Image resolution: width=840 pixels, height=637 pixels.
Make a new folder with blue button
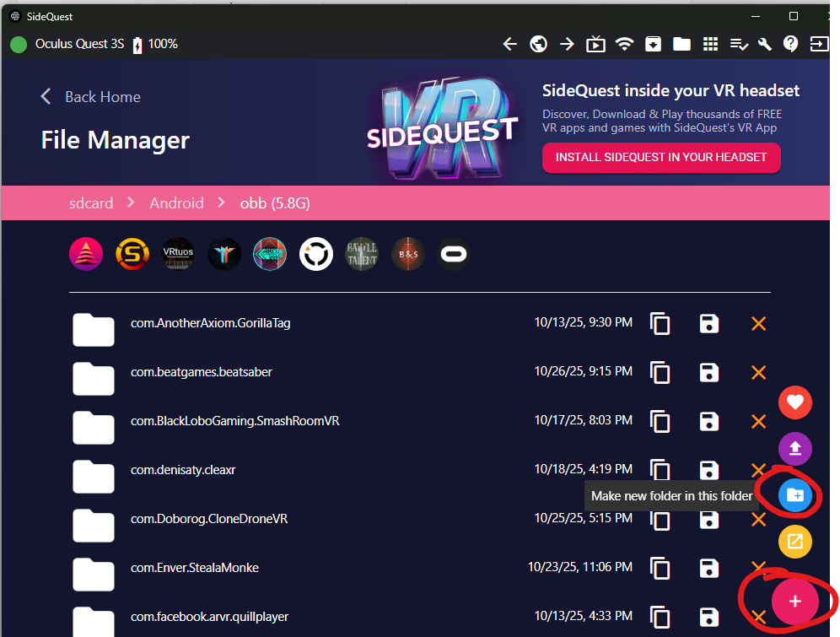(795, 495)
